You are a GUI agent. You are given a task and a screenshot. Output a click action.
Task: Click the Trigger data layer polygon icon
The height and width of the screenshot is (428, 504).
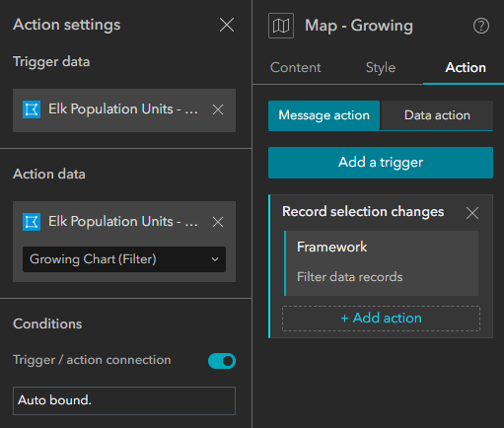(32, 109)
